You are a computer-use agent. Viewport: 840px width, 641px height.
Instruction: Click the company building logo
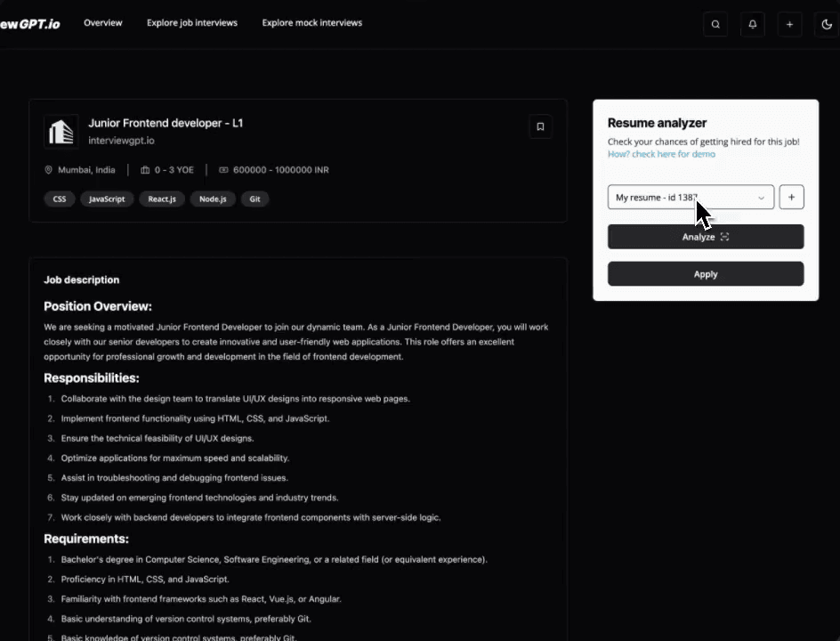click(x=61, y=132)
